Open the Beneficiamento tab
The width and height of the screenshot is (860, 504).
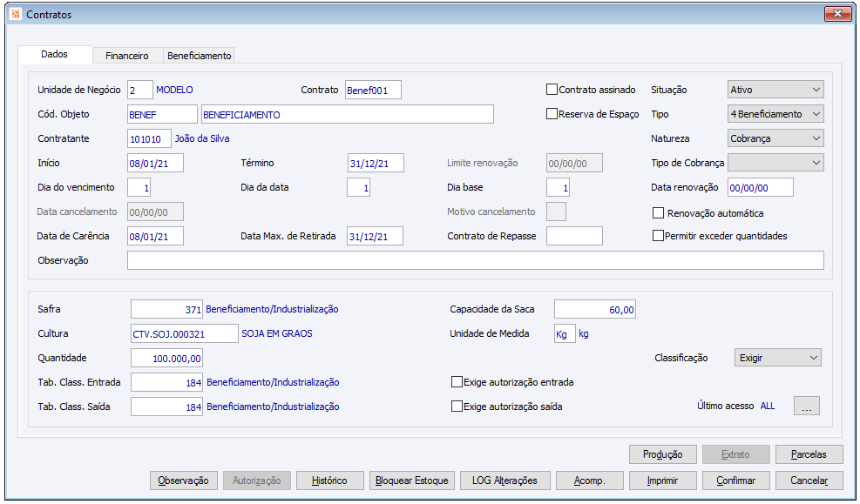[199, 56]
